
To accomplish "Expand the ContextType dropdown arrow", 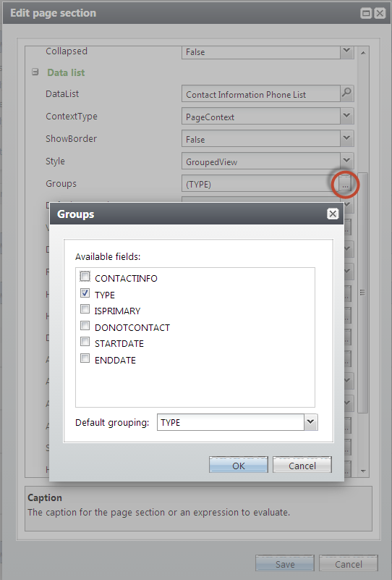I will pyautogui.click(x=346, y=116).
